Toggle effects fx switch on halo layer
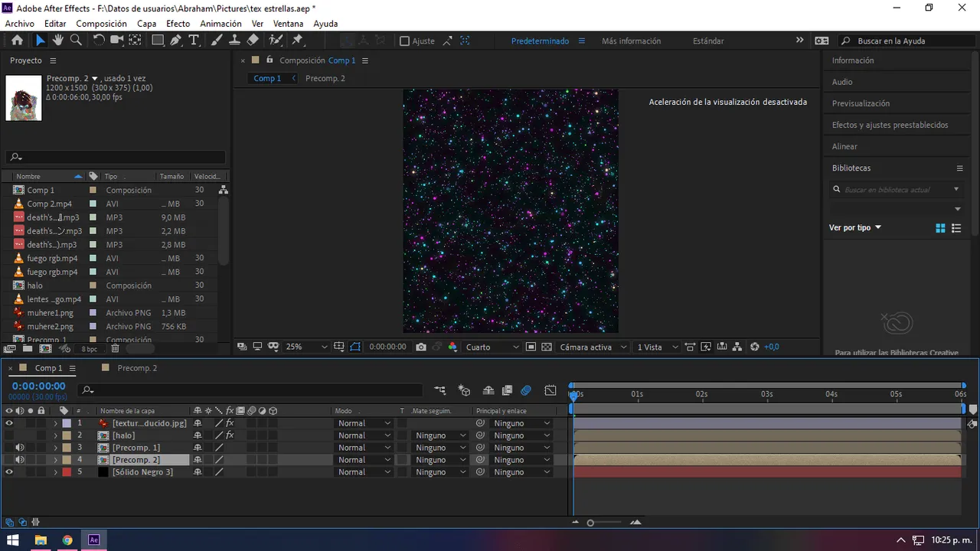Image resolution: width=980 pixels, height=551 pixels. [230, 435]
